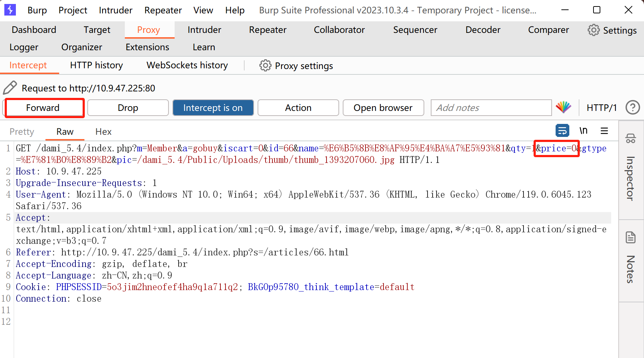Toggle the \n non-printable characters button
Image resolution: width=644 pixels, height=358 pixels.
(x=583, y=130)
